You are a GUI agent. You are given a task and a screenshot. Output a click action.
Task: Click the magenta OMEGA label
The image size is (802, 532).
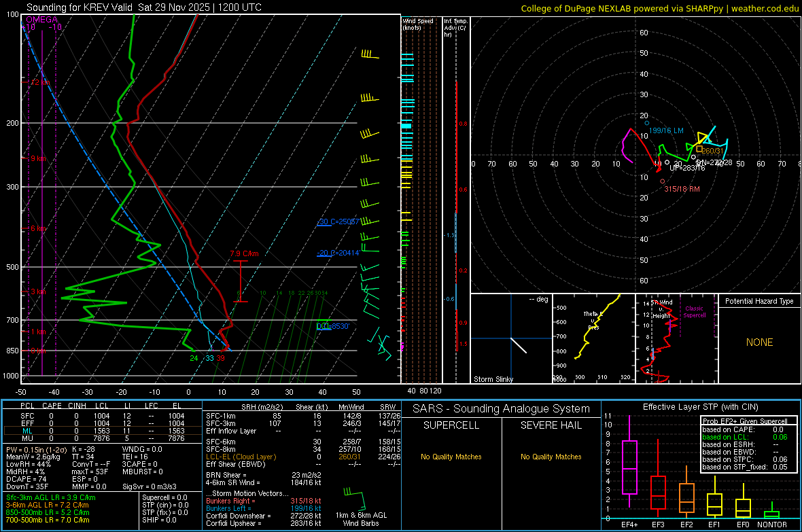[41, 20]
